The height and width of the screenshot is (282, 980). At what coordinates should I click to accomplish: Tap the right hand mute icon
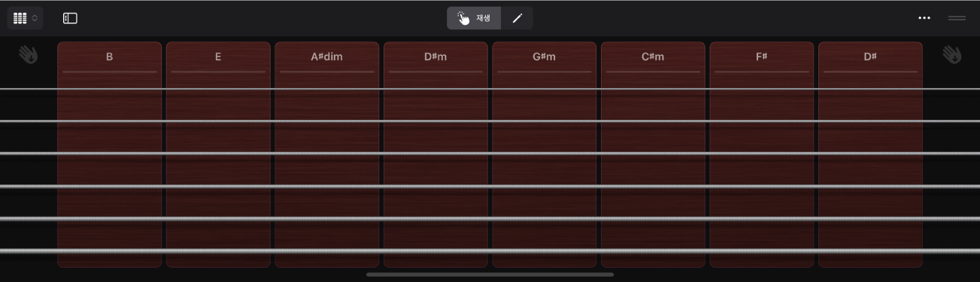952,55
